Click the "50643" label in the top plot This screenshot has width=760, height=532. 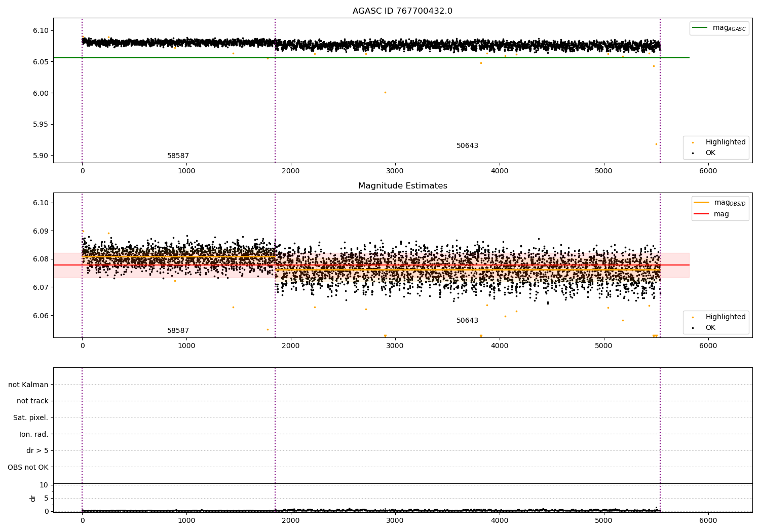(x=467, y=146)
